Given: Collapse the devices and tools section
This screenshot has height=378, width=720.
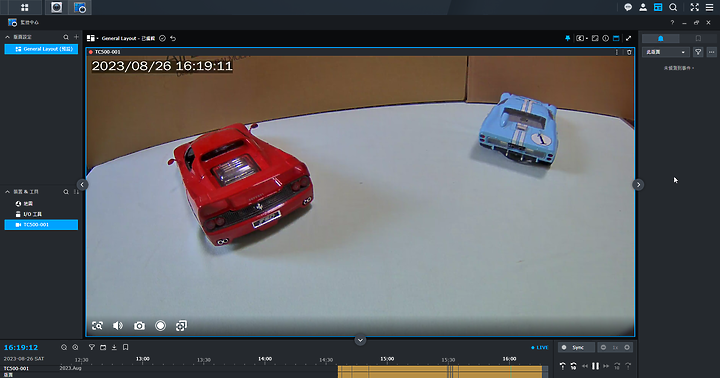Looking at the screenshot, I should coord(7,192).
